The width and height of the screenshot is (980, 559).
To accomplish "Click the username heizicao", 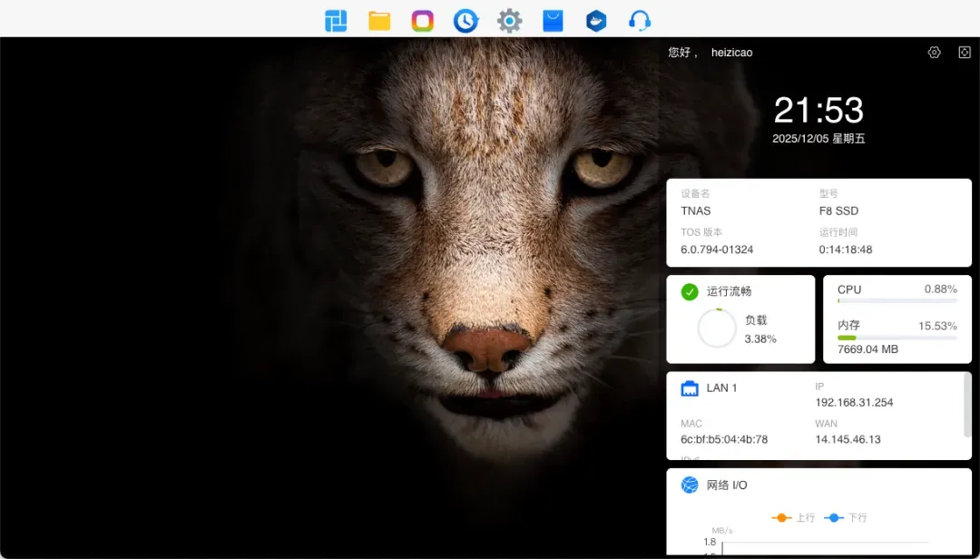I will pos(731,53).
